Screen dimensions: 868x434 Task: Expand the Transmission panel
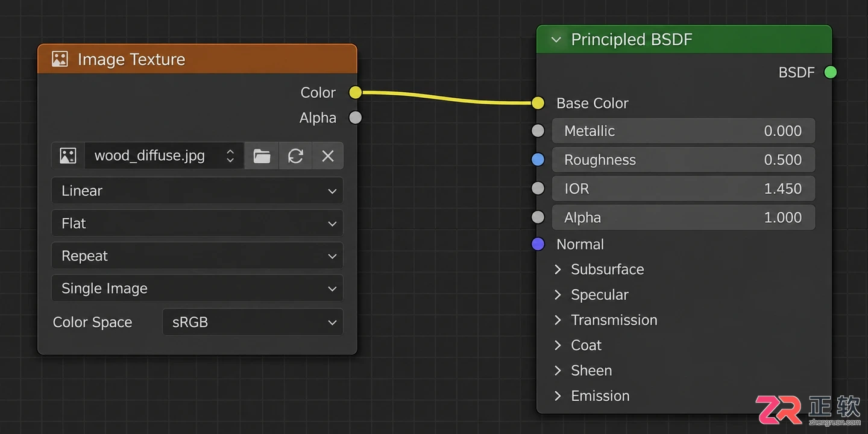558,320
